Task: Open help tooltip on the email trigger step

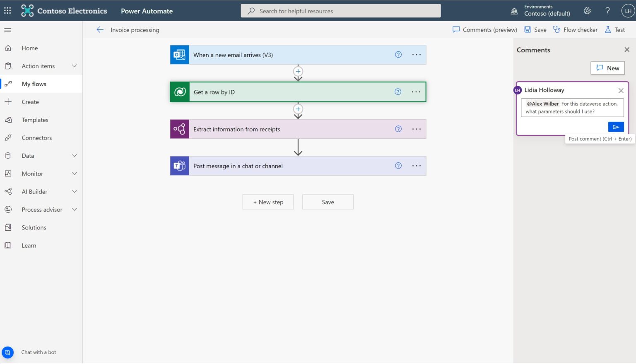Action: click(398, 54)
